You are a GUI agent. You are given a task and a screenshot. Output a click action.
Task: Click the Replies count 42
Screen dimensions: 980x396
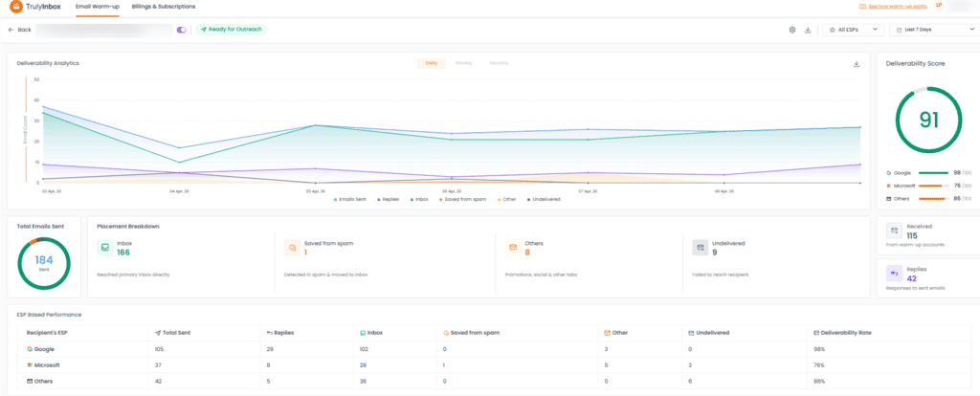[x=911, y=278]
